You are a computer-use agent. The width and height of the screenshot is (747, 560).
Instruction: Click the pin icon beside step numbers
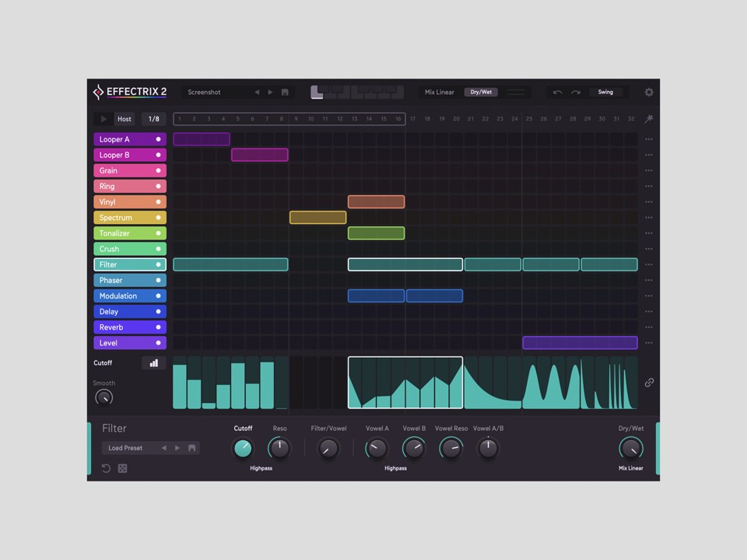pos(648,118)
